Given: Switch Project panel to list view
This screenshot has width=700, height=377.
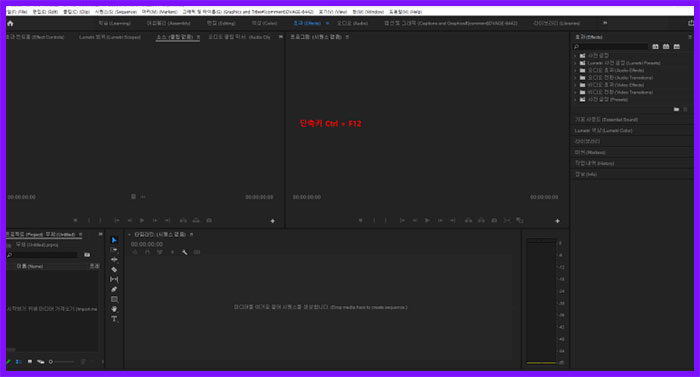Looking at the screenshot, I should click(x=19, y=362).
